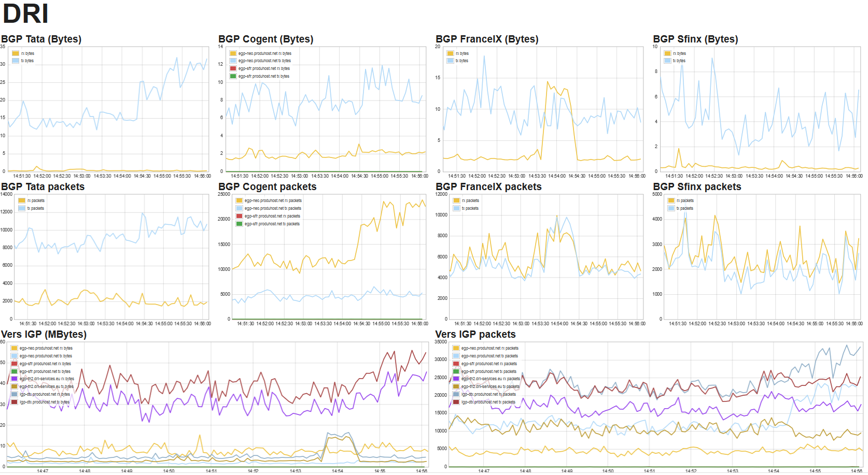Select the egp-neo.produhost.net tx packets label in BGP Cogent packets
868x475 pixels.
pos(273,208)
